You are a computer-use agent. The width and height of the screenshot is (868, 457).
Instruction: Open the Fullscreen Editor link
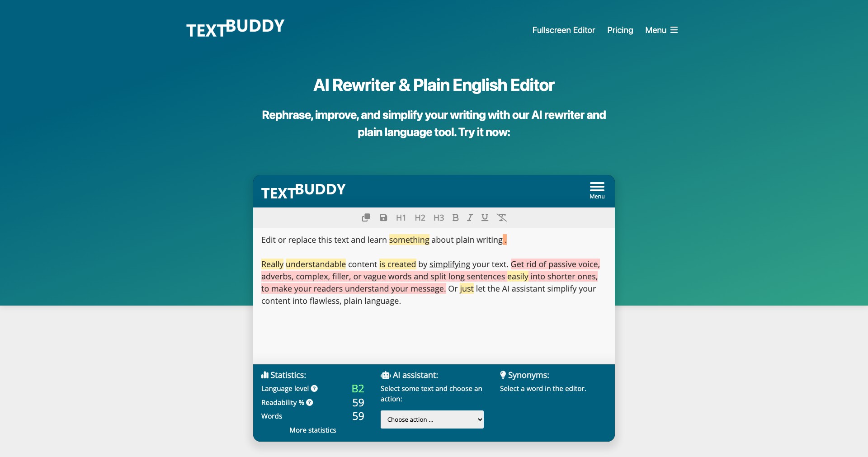tap(563, 30)
